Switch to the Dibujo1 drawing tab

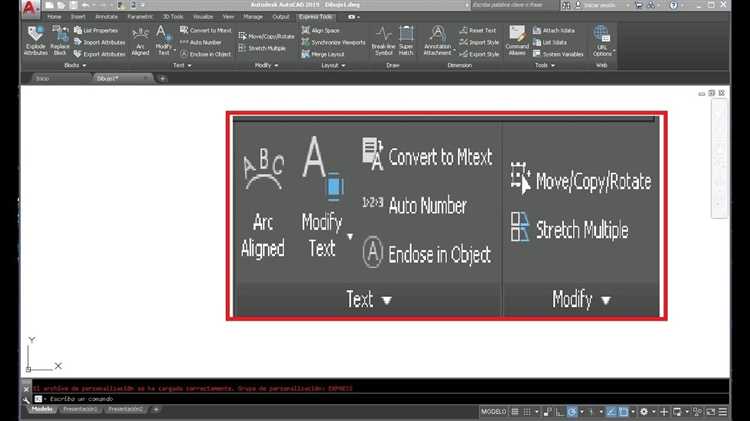click(122, 78)
